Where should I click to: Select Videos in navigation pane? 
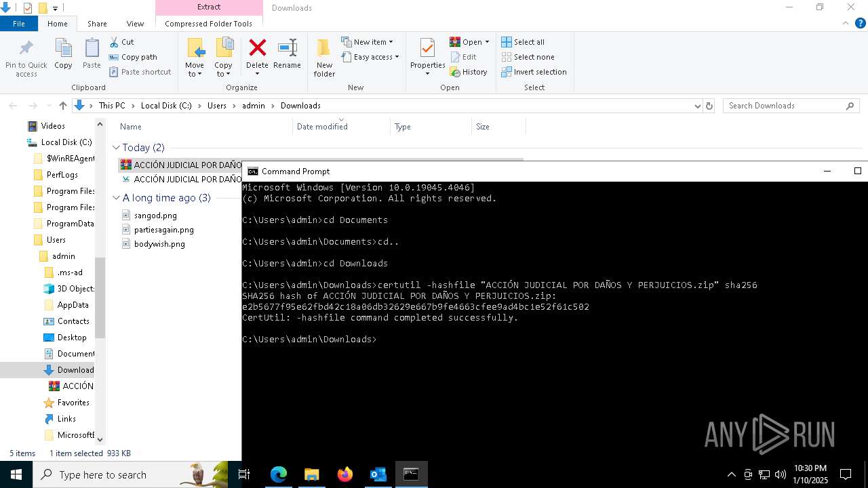point(53,126)
